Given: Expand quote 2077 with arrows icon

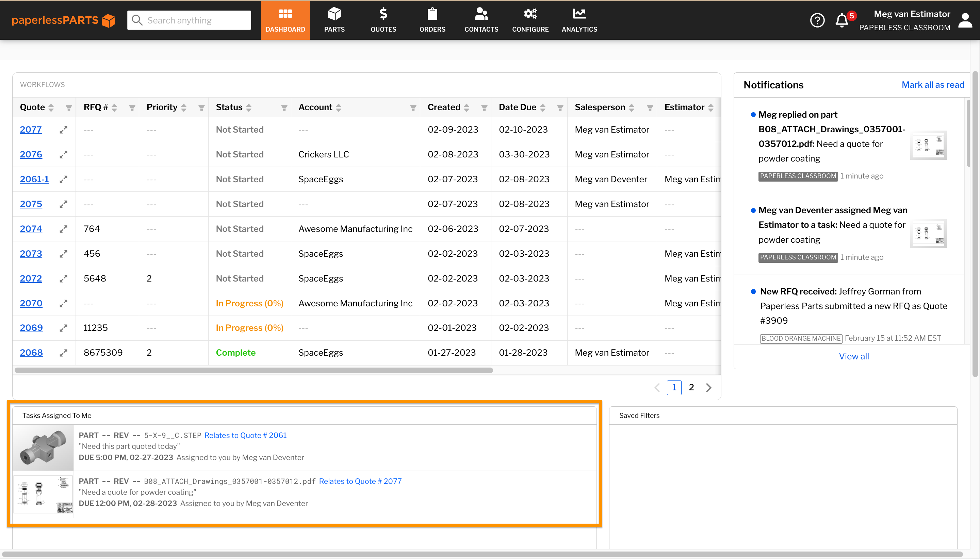Looking at the screenshot, I should (x=63, y=130).
